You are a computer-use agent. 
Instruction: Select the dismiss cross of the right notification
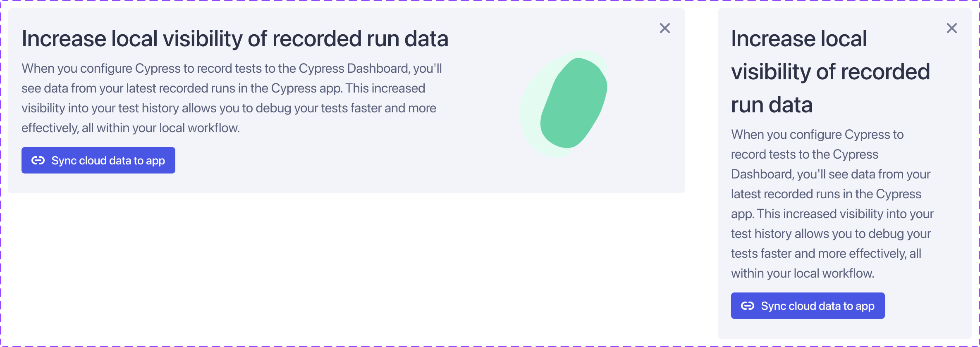952,28
